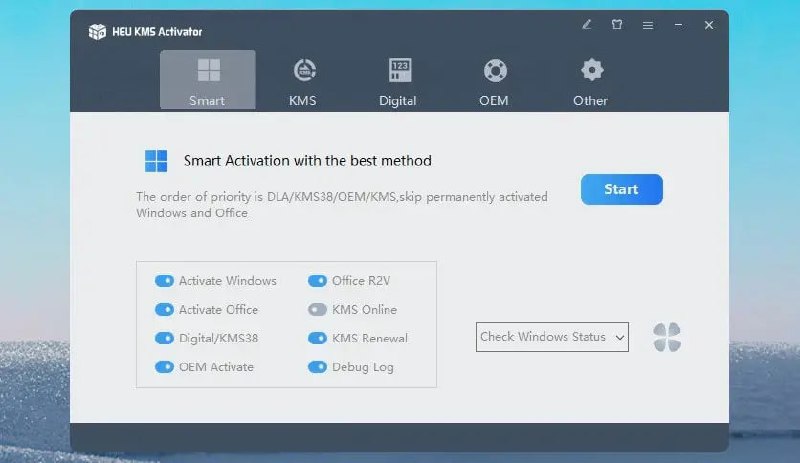The width and height of the screenshot is (800, 463).
Task: Expand the Check Windows Status dropdown
Action: [x=552, y=337]
